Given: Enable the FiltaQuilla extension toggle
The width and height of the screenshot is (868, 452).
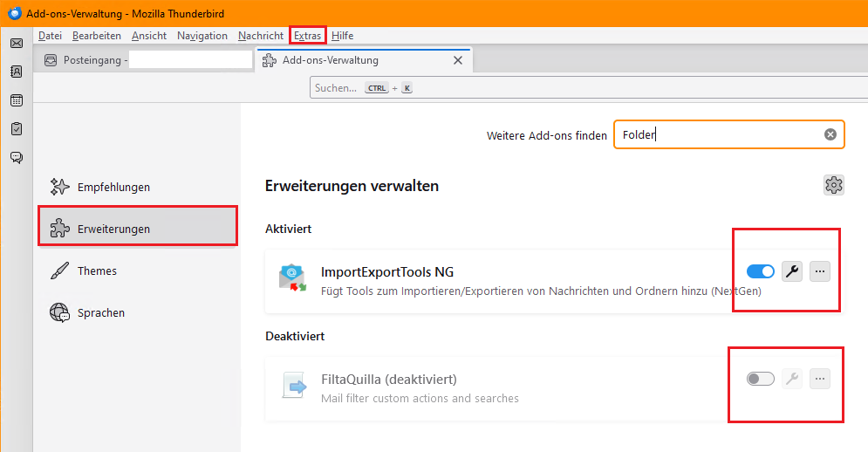Looking at the screenshot, I should point(761,379).
